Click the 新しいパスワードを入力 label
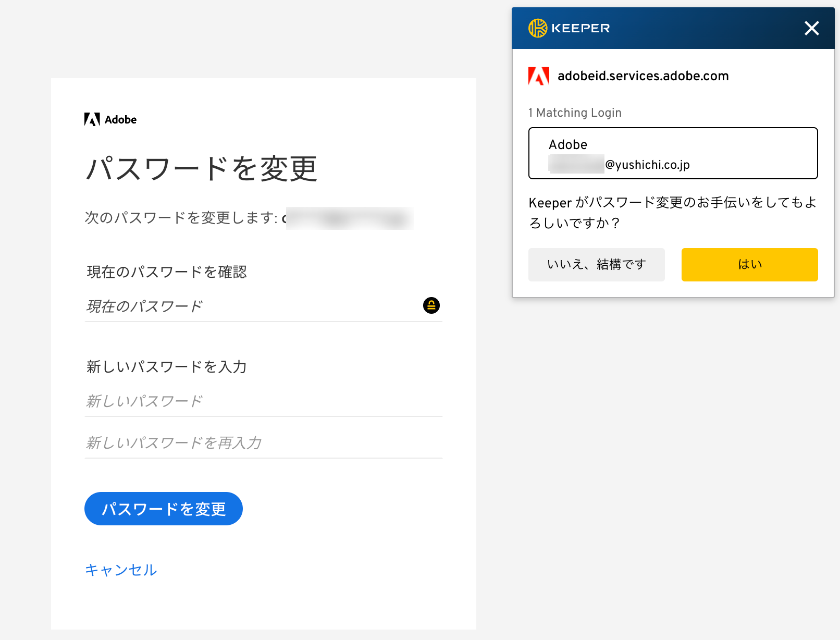840x640 pixels. pos(167,367)
